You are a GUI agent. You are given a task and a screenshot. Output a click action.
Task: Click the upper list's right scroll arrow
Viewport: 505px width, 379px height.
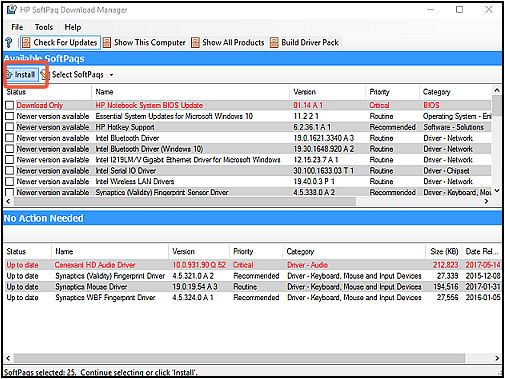(486, 201)
